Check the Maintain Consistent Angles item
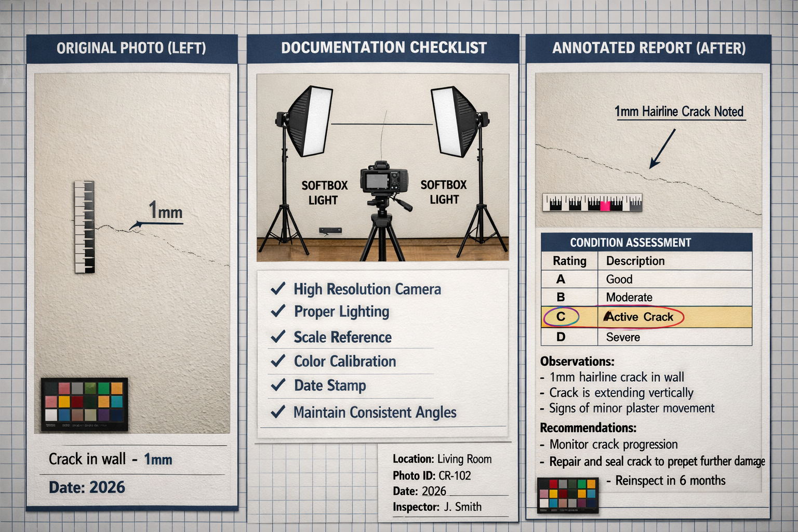Viewport: 798px width, 532px height. (x=277, y=412)
